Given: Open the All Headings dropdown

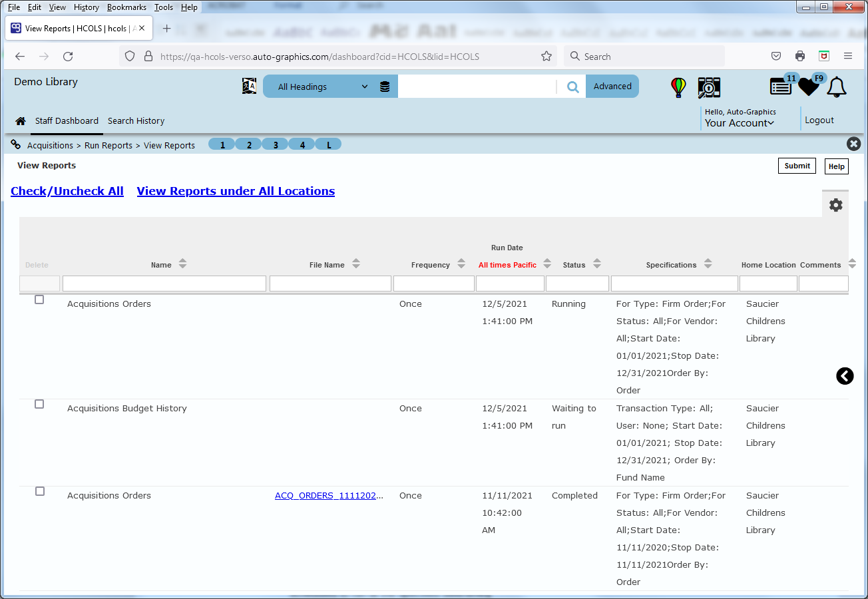Looking at the screenshot, I should pyautogui.click(x=323, y=87).
